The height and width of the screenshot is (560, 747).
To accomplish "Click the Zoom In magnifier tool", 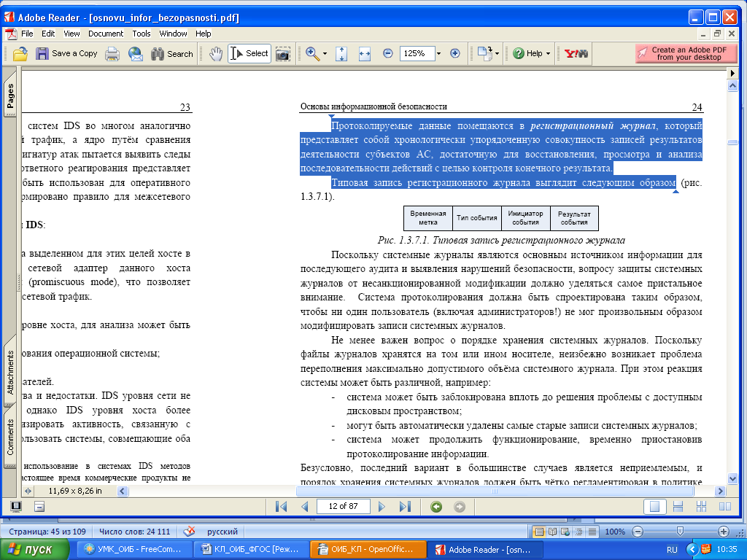I will point(312,53).
